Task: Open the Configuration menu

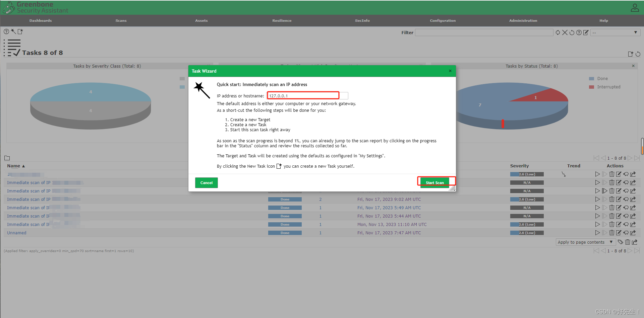Action: [443, 20]
